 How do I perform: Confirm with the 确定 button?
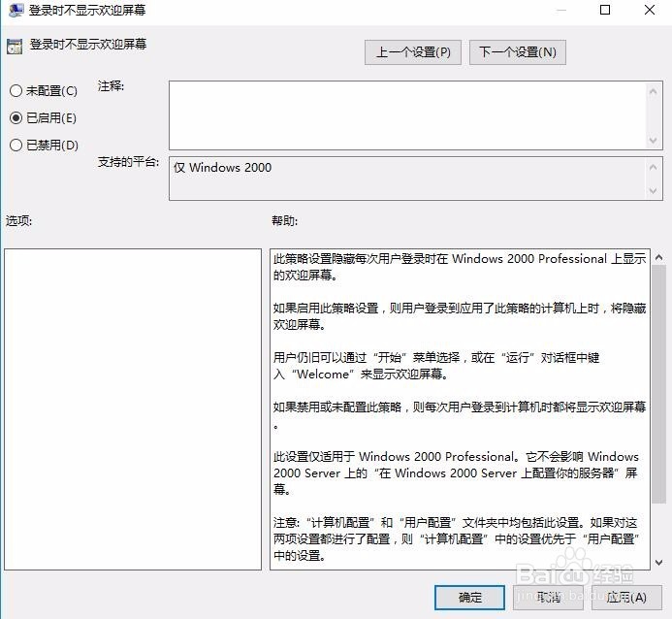tap(469, 597)
